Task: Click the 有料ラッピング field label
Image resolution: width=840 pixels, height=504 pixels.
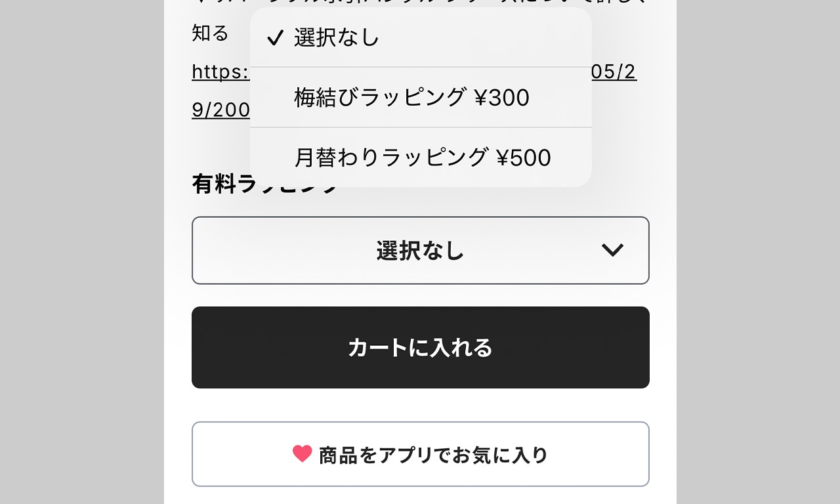Action: click(265, 184)
